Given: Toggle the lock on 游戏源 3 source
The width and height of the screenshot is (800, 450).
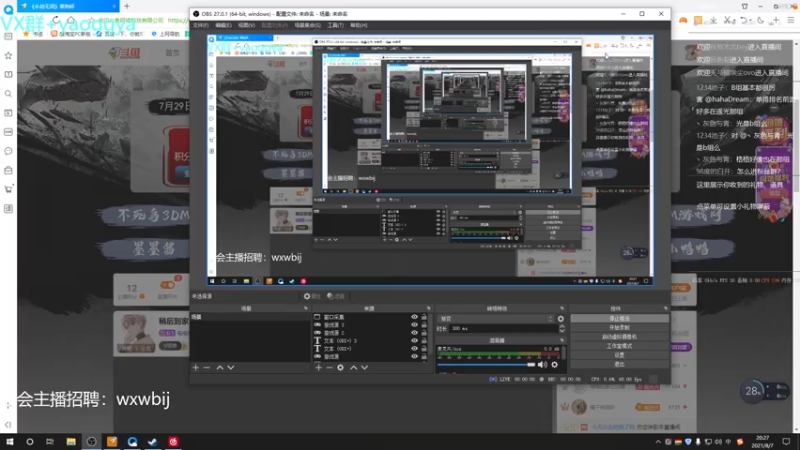Looking at the screenshot, I should click(x=424, y=324).
